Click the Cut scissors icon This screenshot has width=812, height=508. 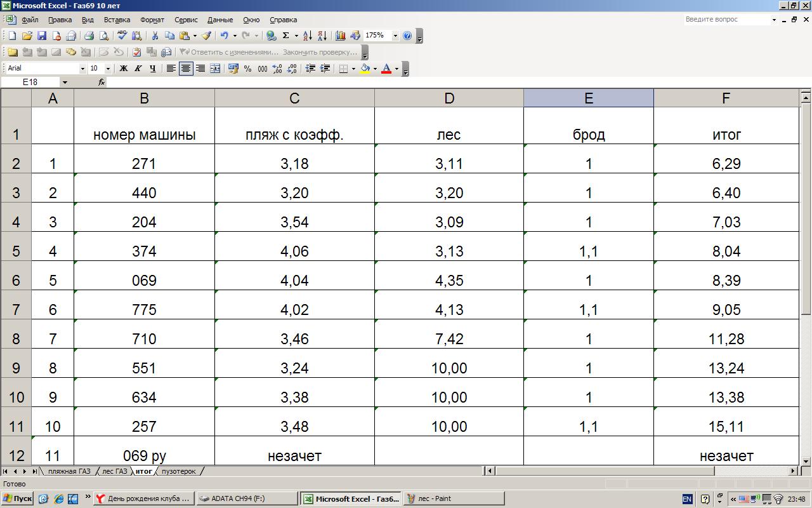(x=154, y=36)
